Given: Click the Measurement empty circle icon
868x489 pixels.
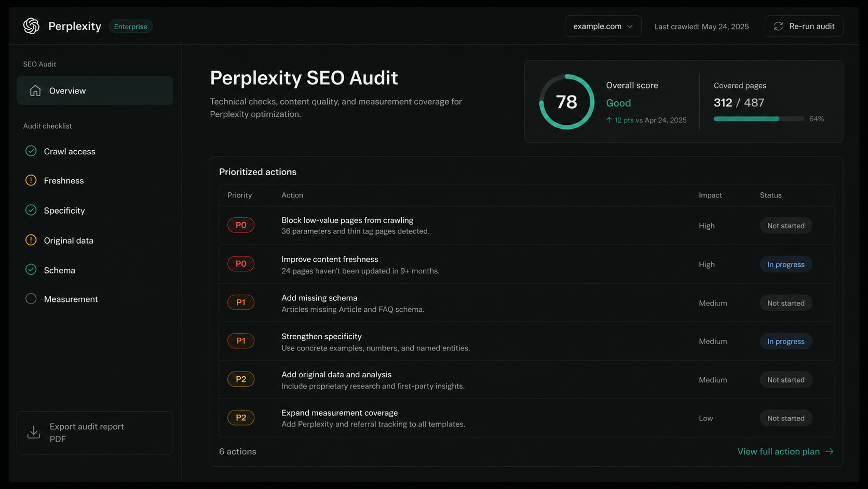Looking at the screenshot, I should (x=31, y=299).
